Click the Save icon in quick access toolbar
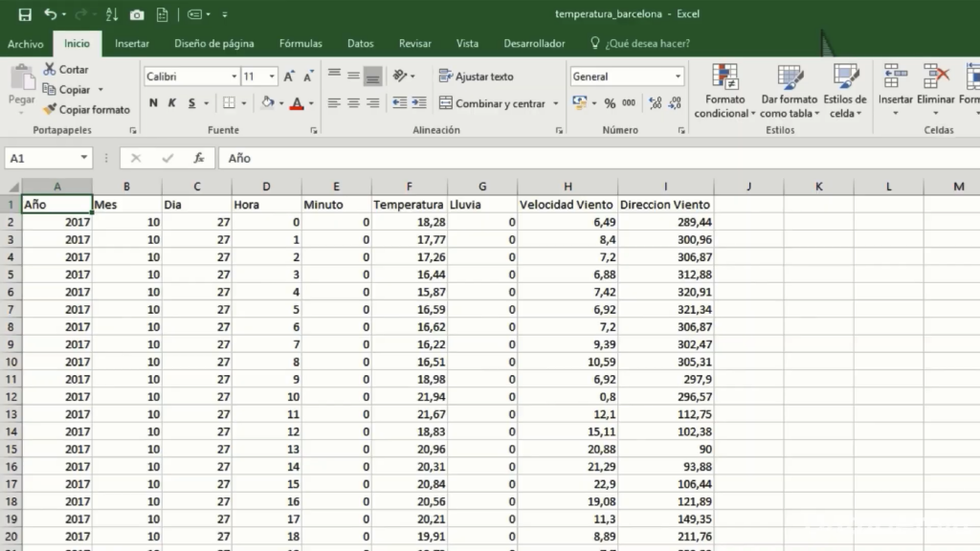 click(25, 14)
